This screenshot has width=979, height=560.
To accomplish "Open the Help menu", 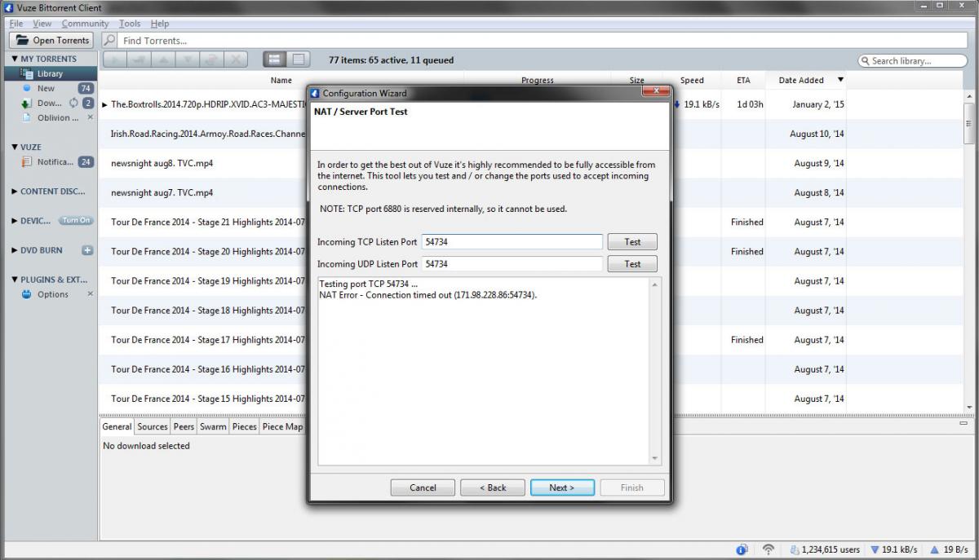I will [160, 24].
